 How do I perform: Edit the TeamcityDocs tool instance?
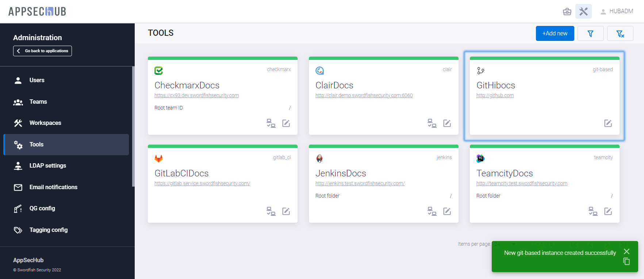[608, 211]
